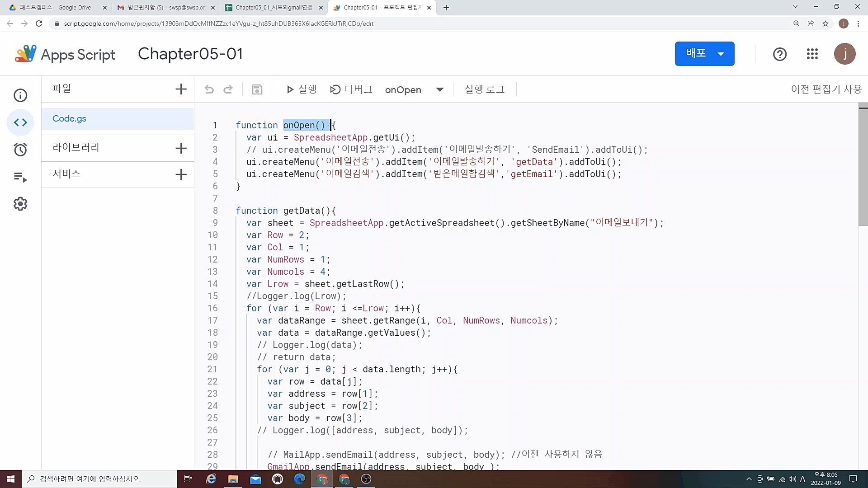Expand the onOpen function selector dropdown
Screen dimensions: 868x488
tap(441, 90)
